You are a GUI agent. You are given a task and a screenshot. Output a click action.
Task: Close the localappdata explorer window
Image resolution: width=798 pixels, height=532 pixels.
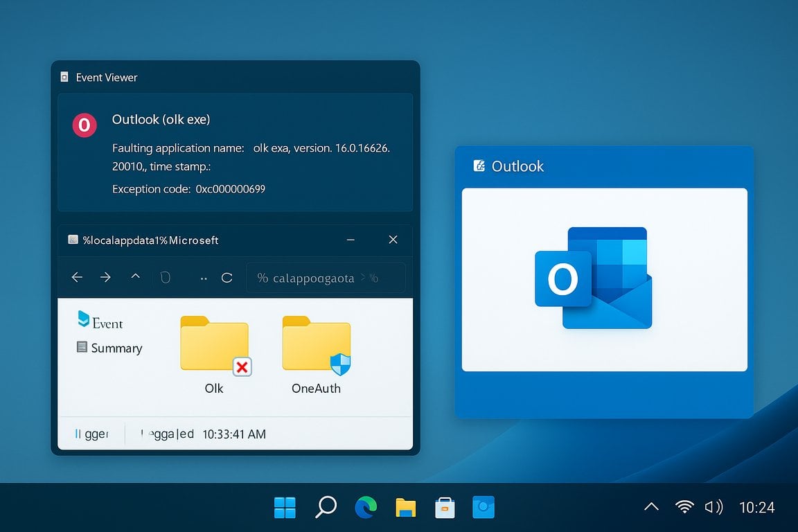pos(393,239)
